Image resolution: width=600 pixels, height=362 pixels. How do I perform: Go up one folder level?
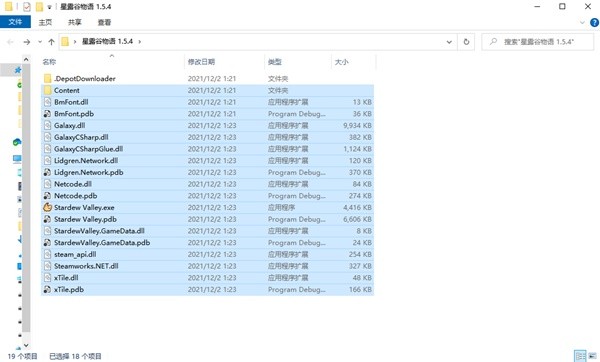click(x=51, y=42)
